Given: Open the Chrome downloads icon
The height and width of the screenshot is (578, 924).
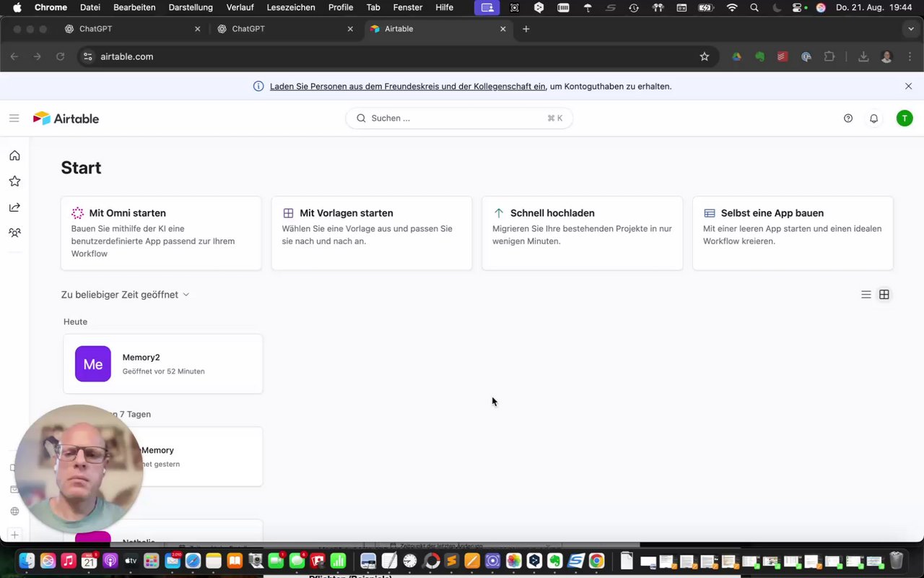Looking at the screenshot, I should pyautogui.click(x=863, y=56).
